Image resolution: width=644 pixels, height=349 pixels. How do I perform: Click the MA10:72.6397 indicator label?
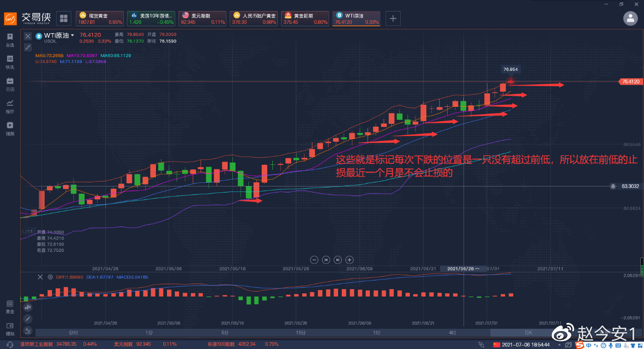click(82, 56)
